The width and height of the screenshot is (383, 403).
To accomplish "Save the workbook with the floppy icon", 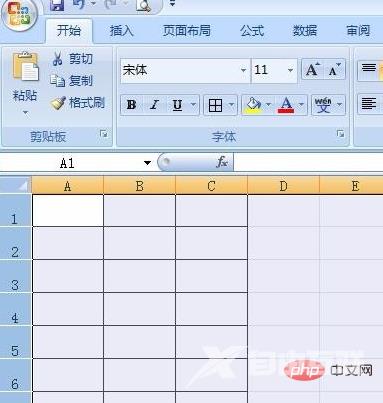I will [x=57, y=5].
